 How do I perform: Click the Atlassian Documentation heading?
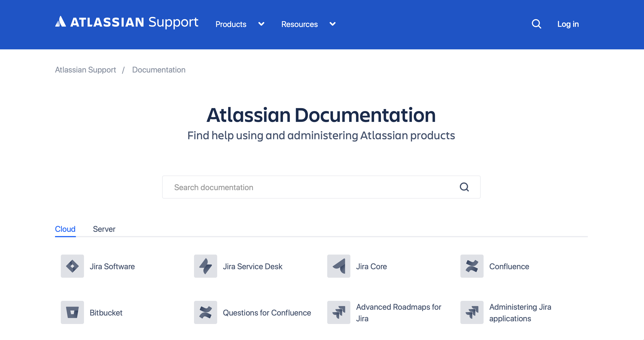pos(321,115)
